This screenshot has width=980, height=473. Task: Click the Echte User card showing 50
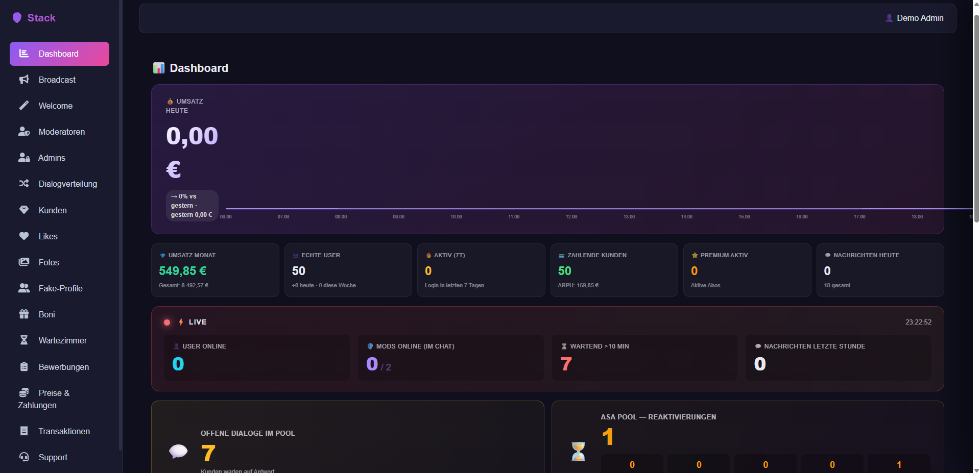point(348,270)
